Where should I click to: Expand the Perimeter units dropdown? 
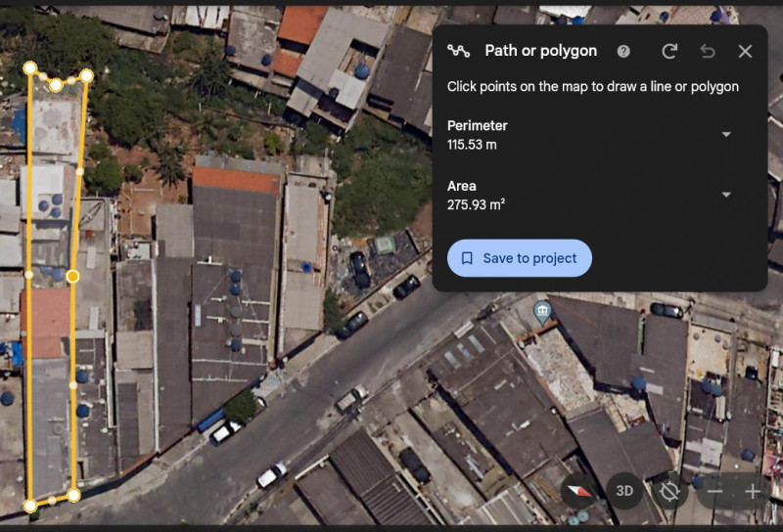[x=726, y=134]
